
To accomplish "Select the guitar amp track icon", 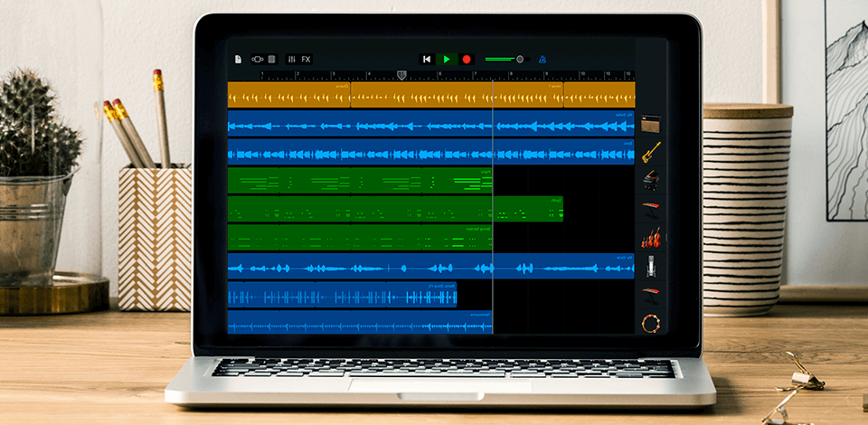I will [x=651, y=123].
